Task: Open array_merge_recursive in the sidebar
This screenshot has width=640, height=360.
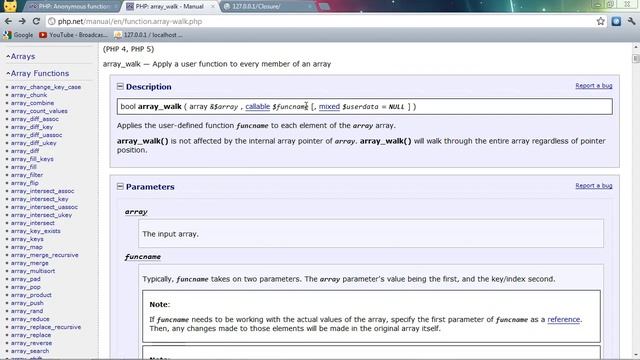Action: (44, 255)
